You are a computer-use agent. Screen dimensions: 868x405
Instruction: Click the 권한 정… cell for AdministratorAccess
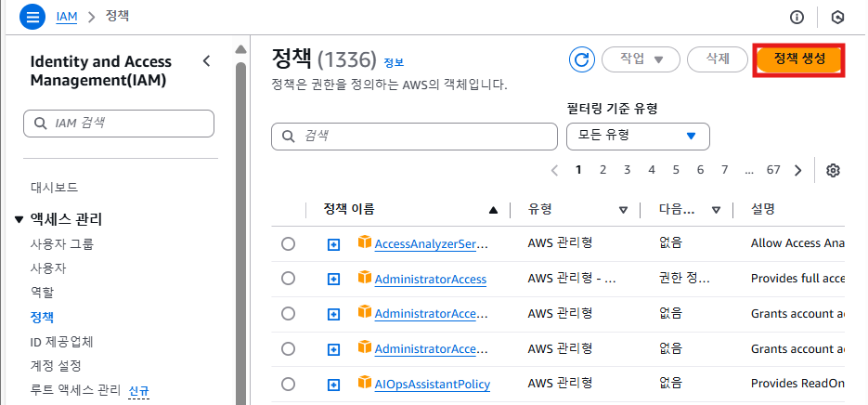684,279
